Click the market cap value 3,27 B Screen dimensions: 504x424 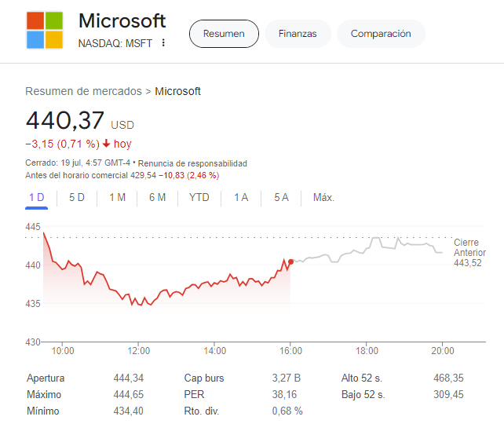pyautogui.click(x=286, y=378)
